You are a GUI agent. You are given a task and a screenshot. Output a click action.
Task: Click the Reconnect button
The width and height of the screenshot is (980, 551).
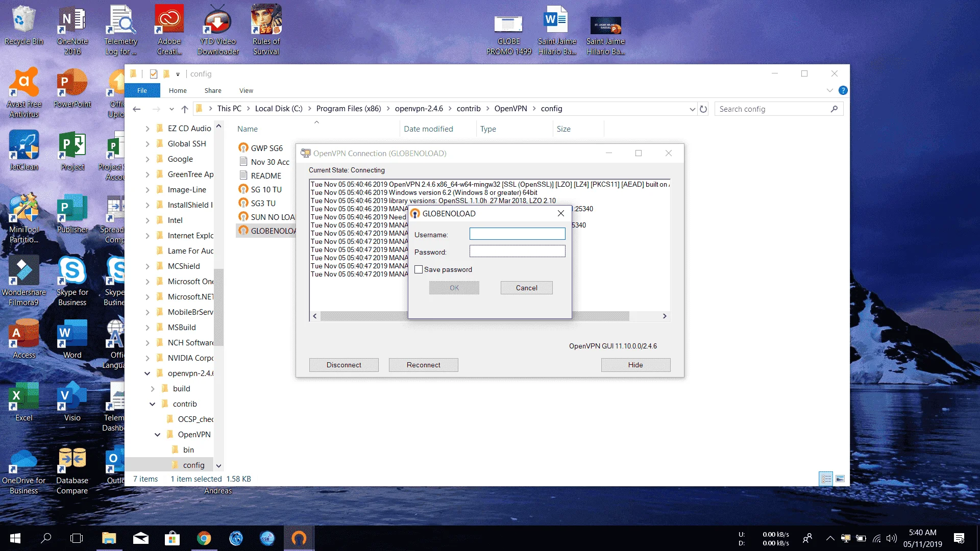[423, 365]
